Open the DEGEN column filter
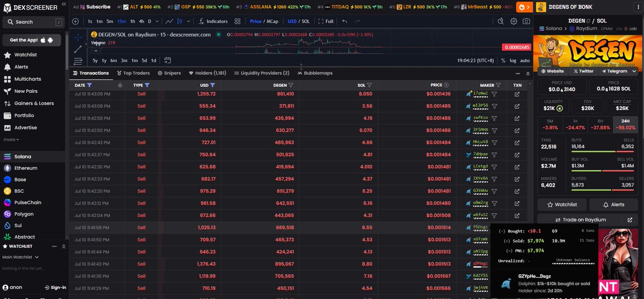Image resolution: width=644 pixels, height=299 pixels. click(291, 85)
